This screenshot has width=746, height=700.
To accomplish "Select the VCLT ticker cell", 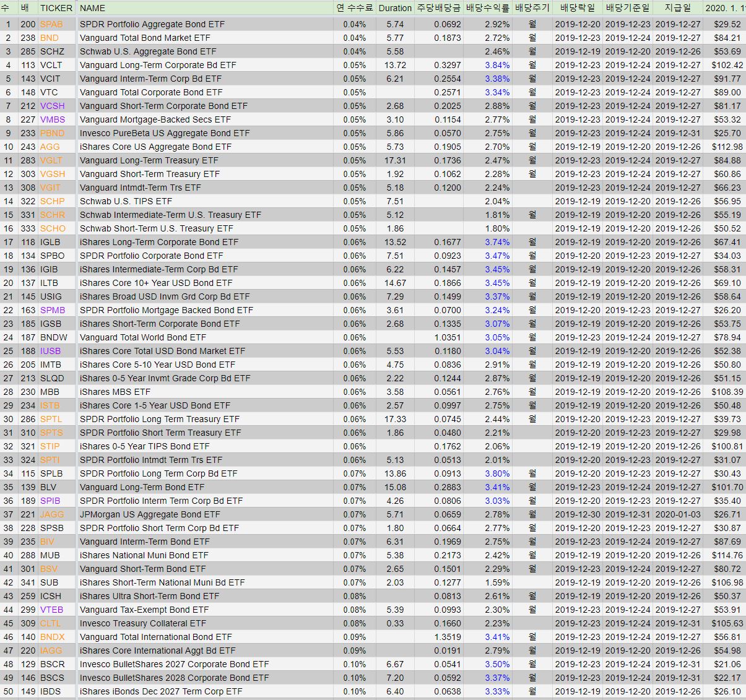I will pyautogui.click(x=51, y=65).
